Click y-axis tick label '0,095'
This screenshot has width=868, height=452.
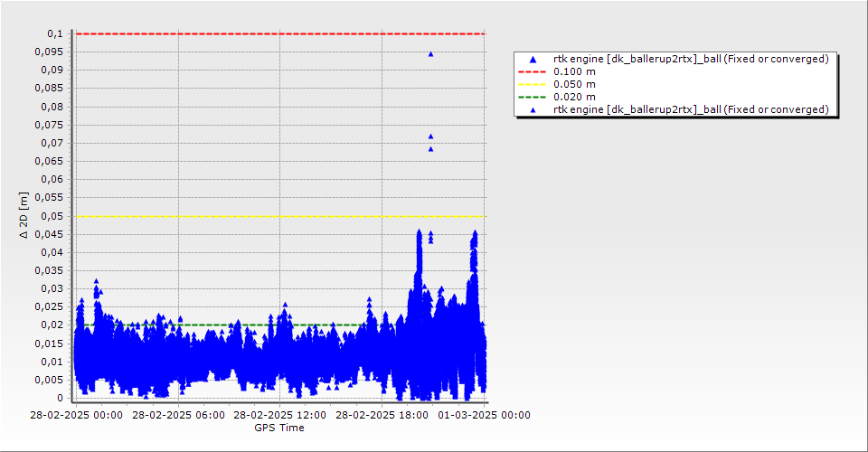pyautogui.click(x=49, y=52)
